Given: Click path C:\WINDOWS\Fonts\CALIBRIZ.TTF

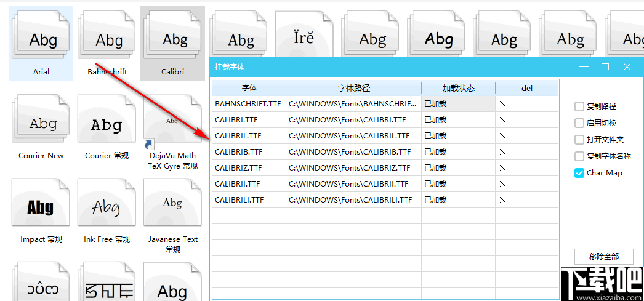Looking at the screenshot, I should point(354,168).
